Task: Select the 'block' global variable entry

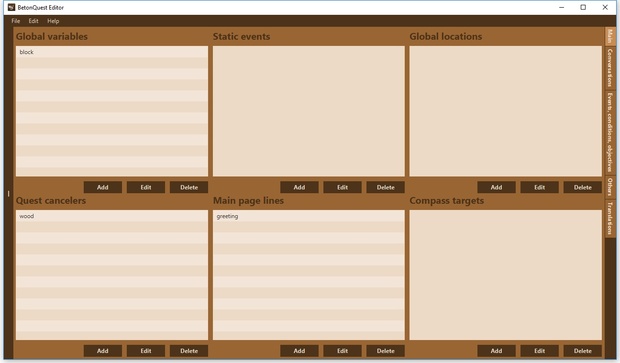Action: click(112, 52)
